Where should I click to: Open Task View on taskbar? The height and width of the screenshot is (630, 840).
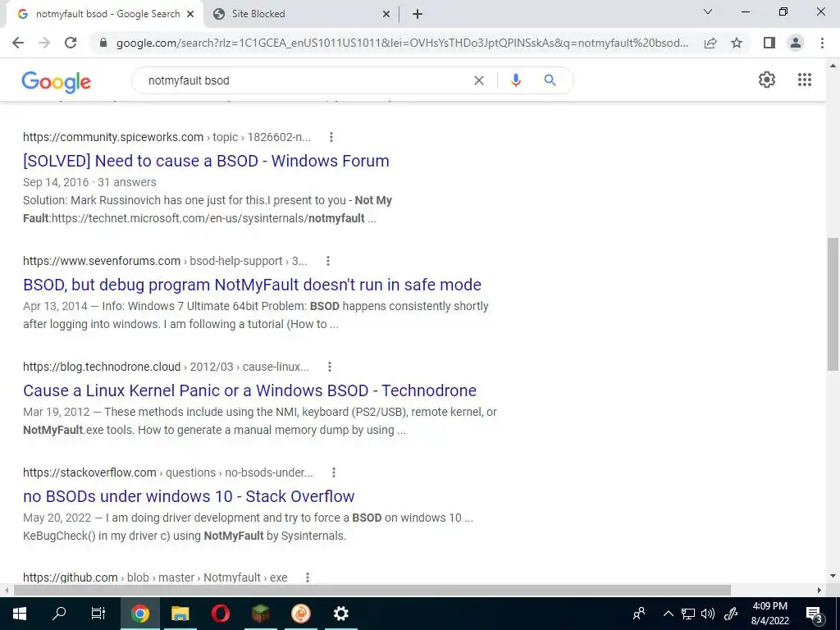(x=98, y=614)
